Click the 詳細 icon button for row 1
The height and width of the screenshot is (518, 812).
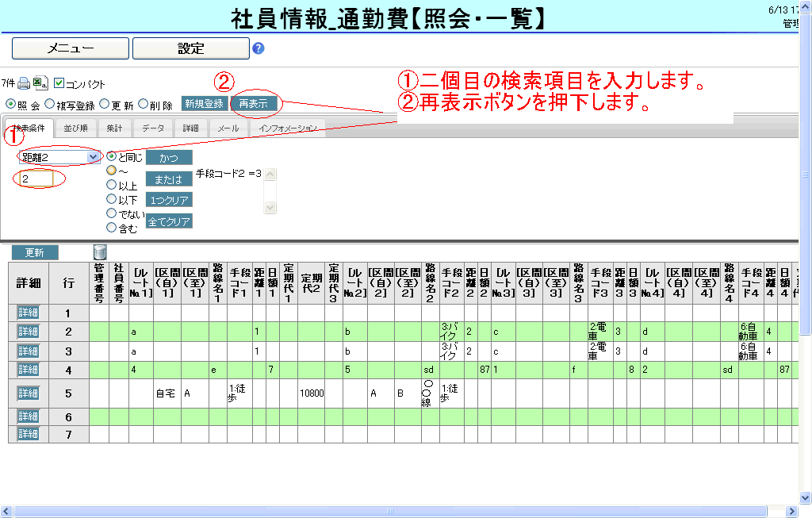28,313
